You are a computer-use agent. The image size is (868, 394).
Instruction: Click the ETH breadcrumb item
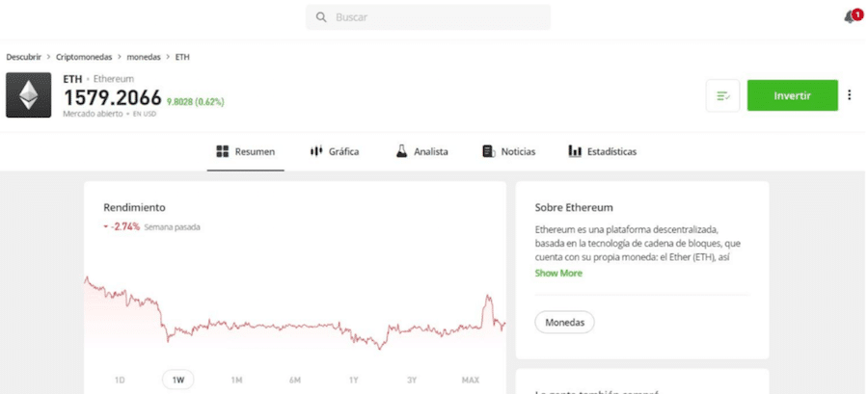coord(182,57)
